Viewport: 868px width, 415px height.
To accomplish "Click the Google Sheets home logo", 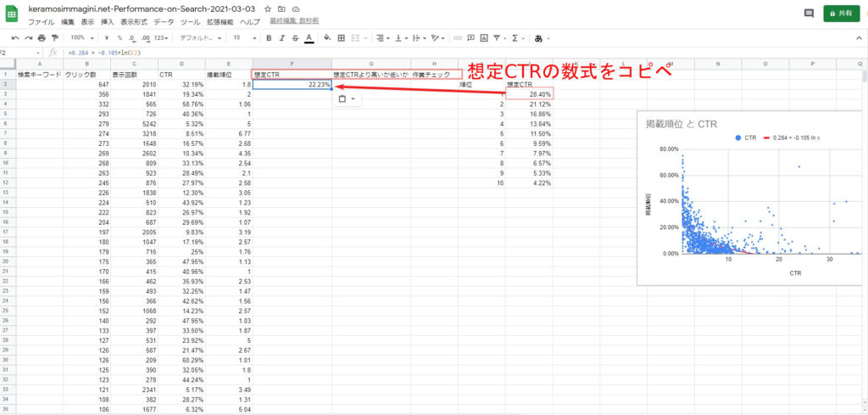I will click(12, 14).
